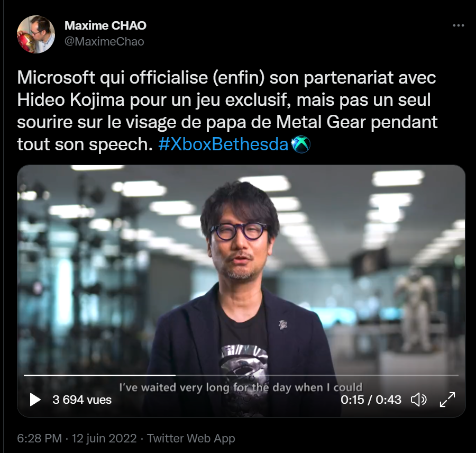Click the tweet text about Microsoft and Kojima

click(x=227, y=111)
